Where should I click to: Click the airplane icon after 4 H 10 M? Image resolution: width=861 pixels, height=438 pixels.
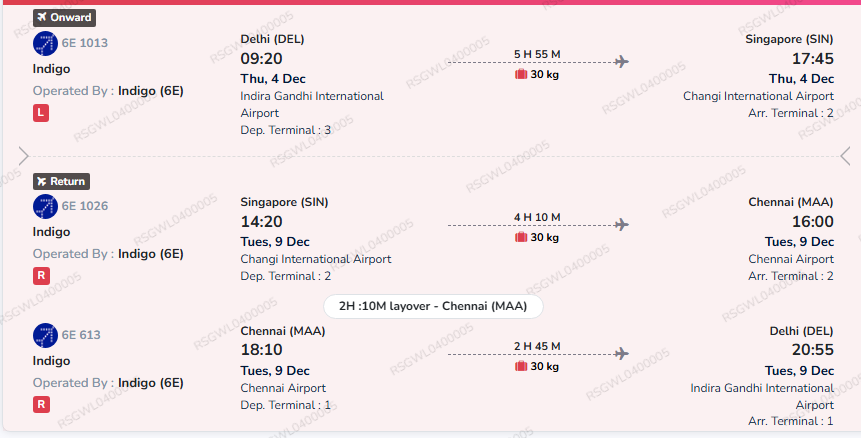pyautogui.click(x=622, y=225)
